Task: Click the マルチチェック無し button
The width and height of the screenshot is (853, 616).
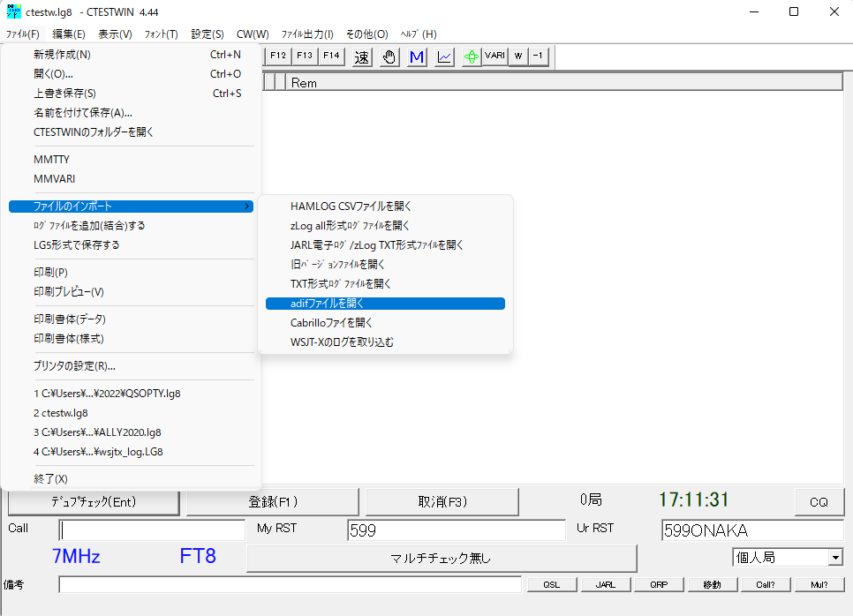Action: (x=442, y=559)
